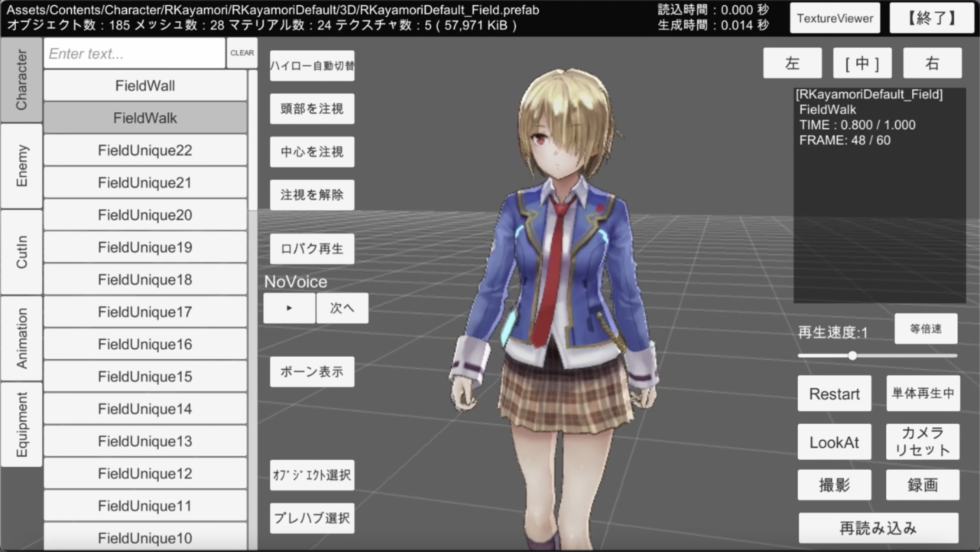Open the Equipment tab

[x=22, y=425]
